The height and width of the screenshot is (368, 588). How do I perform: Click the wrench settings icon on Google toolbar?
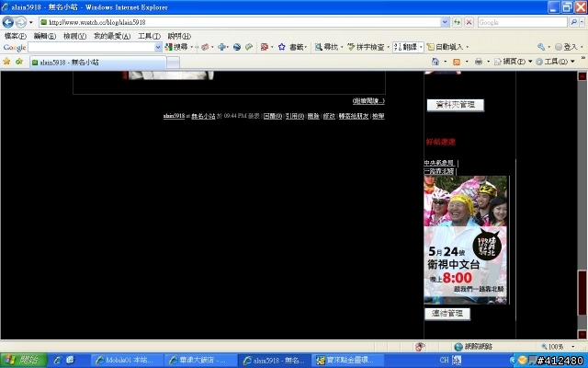point(541,47)
